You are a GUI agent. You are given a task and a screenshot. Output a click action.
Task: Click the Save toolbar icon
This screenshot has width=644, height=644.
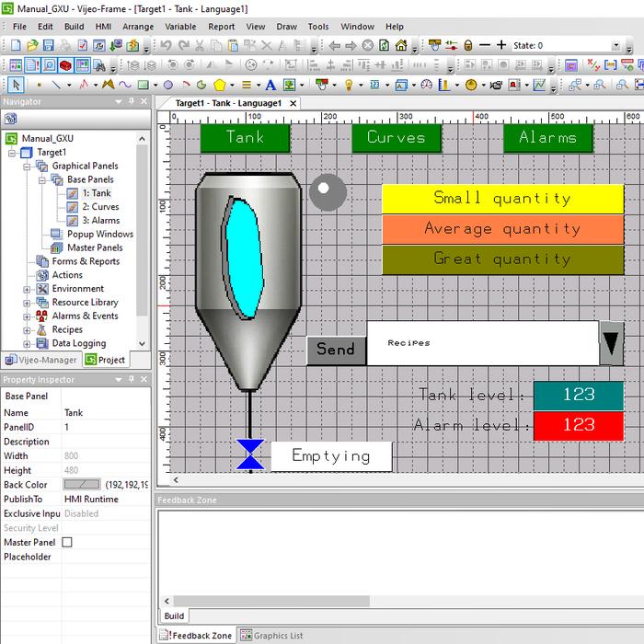point(50,45)
